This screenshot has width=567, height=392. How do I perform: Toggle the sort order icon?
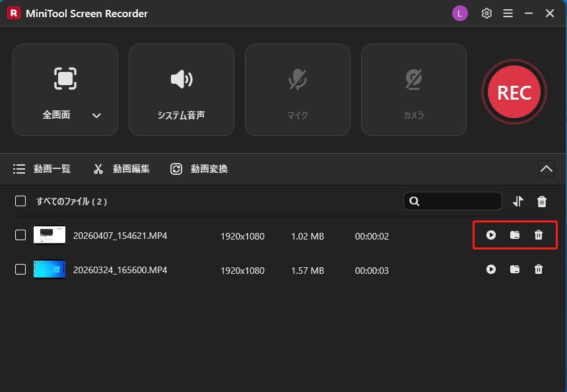(x=518, y=201)
